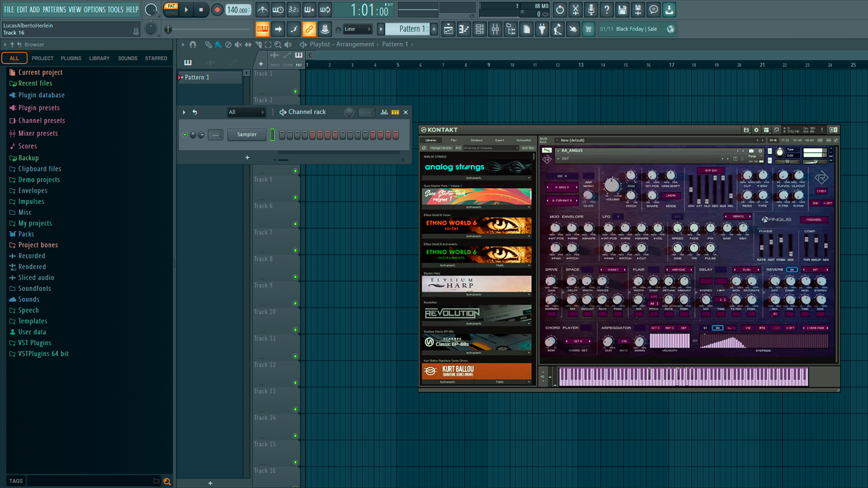
Task: Toggle the countdown before recording icon
Action: pos(294,10)
